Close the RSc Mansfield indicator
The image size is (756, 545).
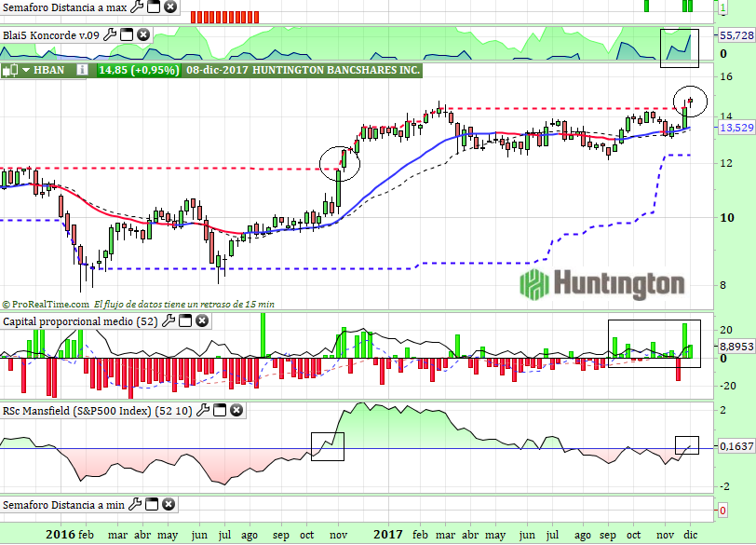236,411
